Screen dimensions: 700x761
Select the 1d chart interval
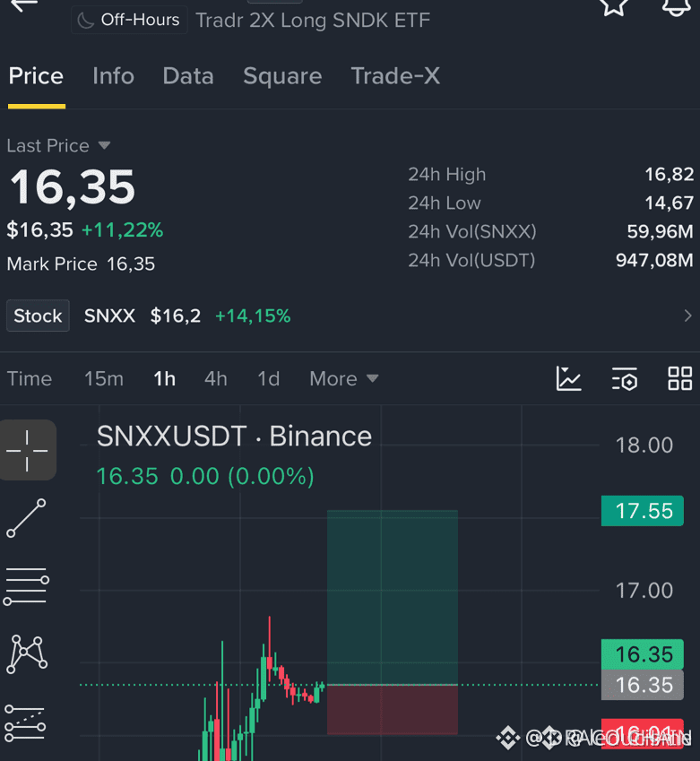click(269, 378)
